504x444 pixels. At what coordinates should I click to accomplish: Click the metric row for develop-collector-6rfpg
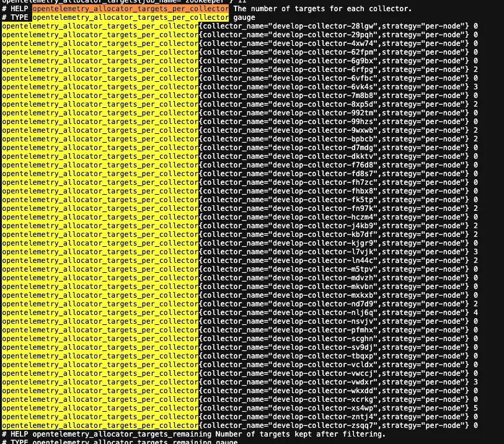click(240, 69)
